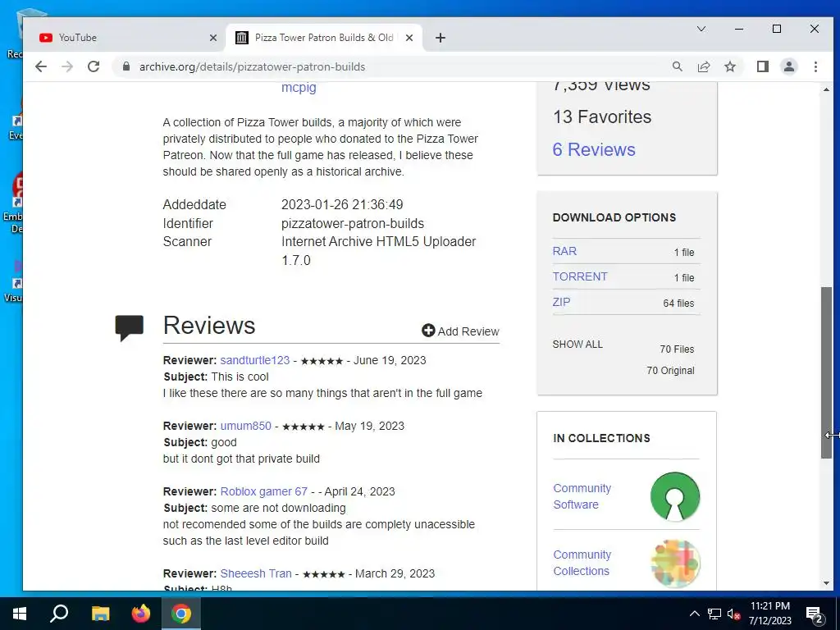The width and height of the screenshot is (840, 630).
Task: Select the Pizza Tower Patron Builds tab
Action: click(324, 38)
